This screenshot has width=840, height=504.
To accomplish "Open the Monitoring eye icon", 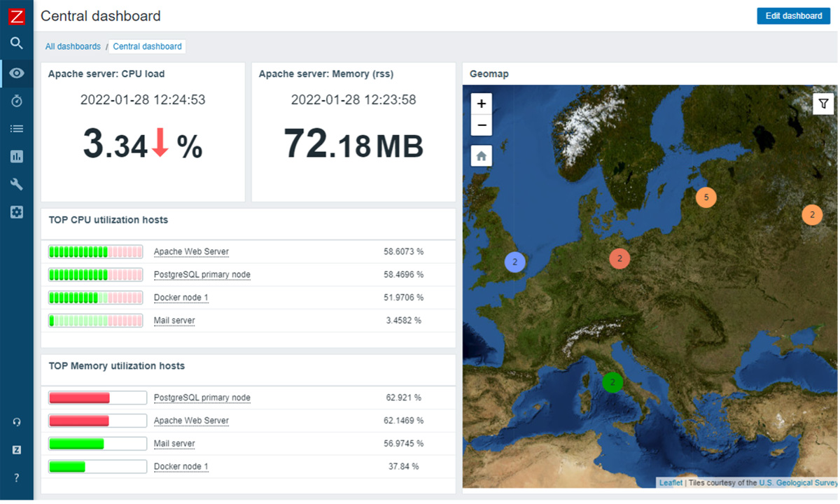I will click(x=16, y=72).
